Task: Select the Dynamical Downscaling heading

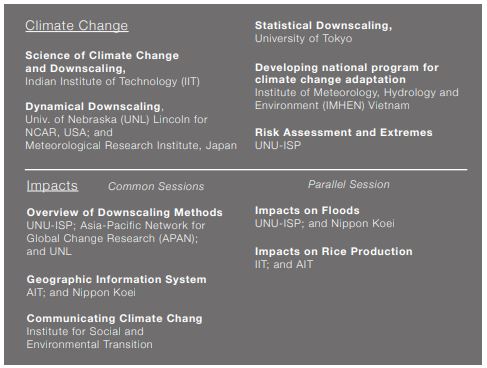Action: 94,106
